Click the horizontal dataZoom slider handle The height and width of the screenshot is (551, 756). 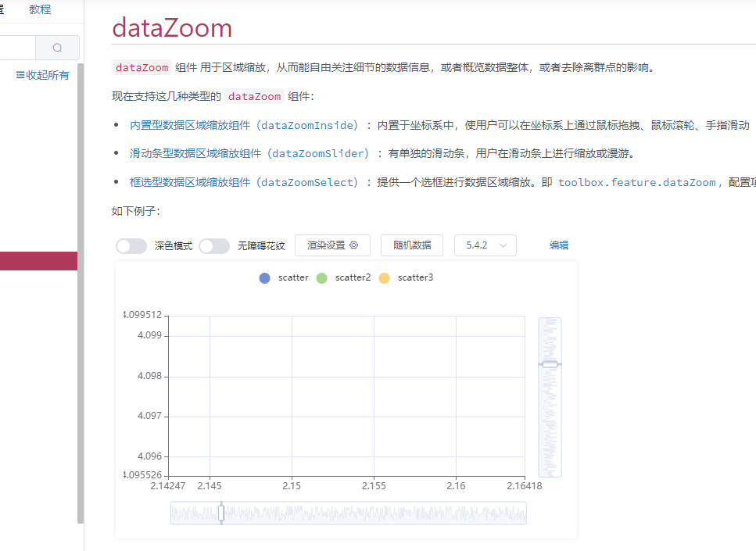(x=221, y=513)
